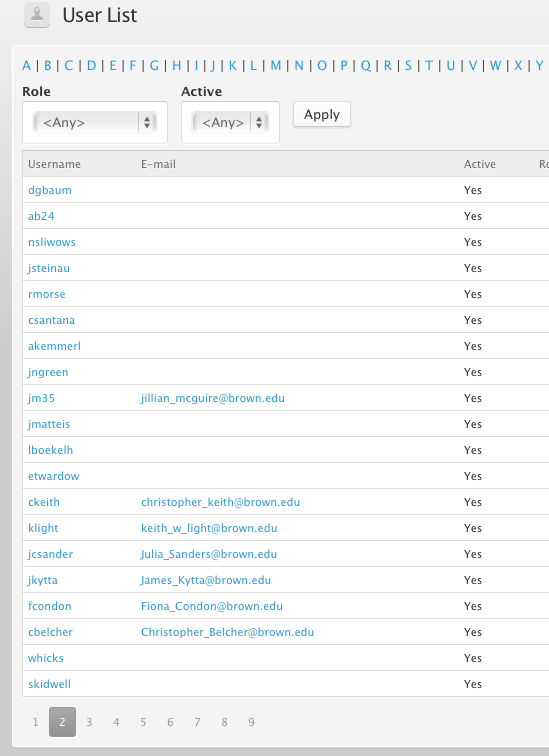The width and height of the screenshot is (549, 756).
Task: Click the Apply button
Action: click(321, 114)
